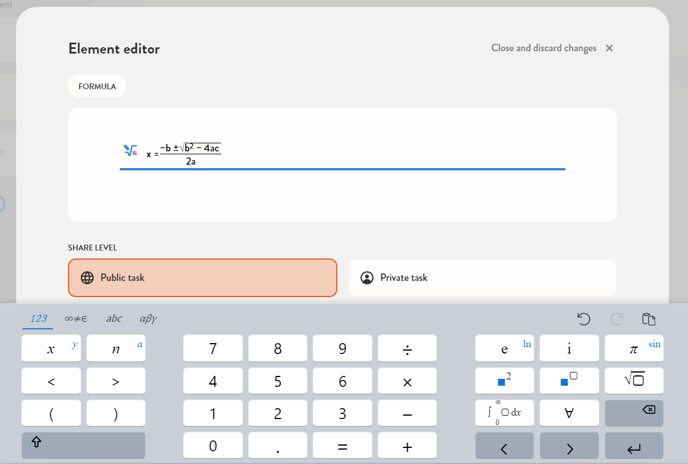Viewport: 688px width, 464px height.
Task: Insert the superscript power template
Action: point(569,380)
